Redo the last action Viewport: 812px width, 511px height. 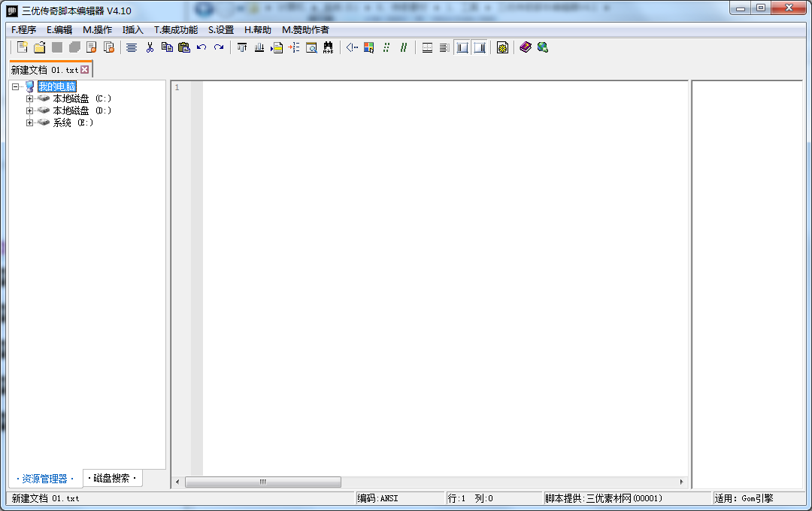[219, 47]
